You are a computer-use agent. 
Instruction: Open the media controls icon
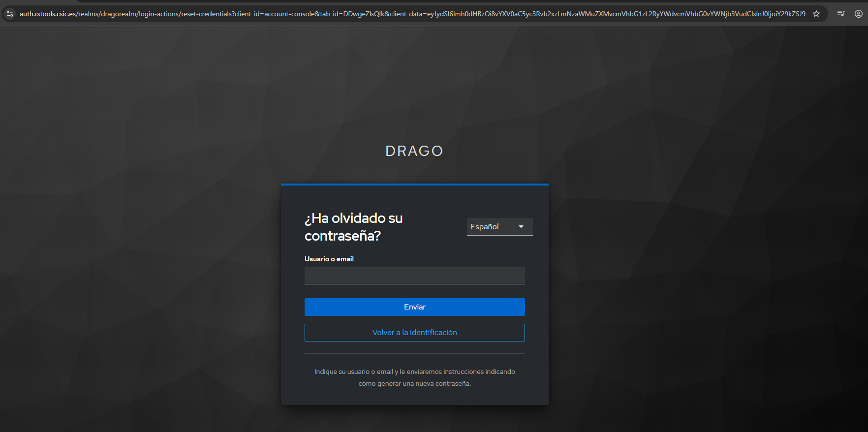tap(841, 14)
